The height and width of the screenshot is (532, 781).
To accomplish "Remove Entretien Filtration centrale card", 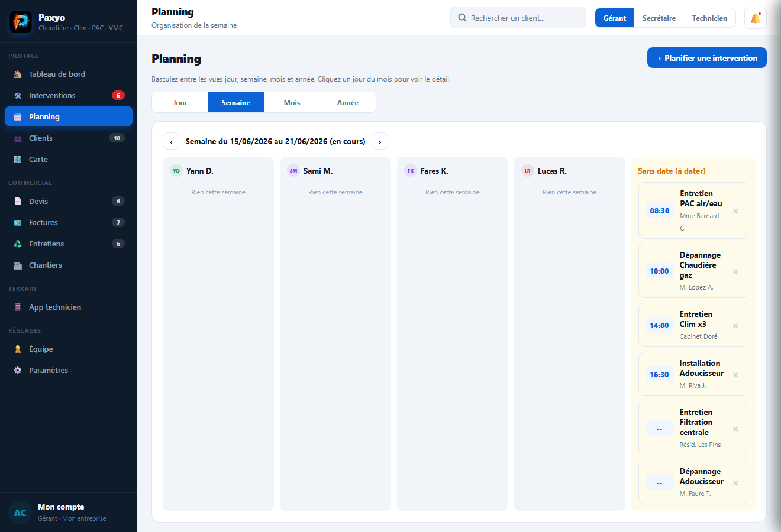I will [x=735, y=429].
